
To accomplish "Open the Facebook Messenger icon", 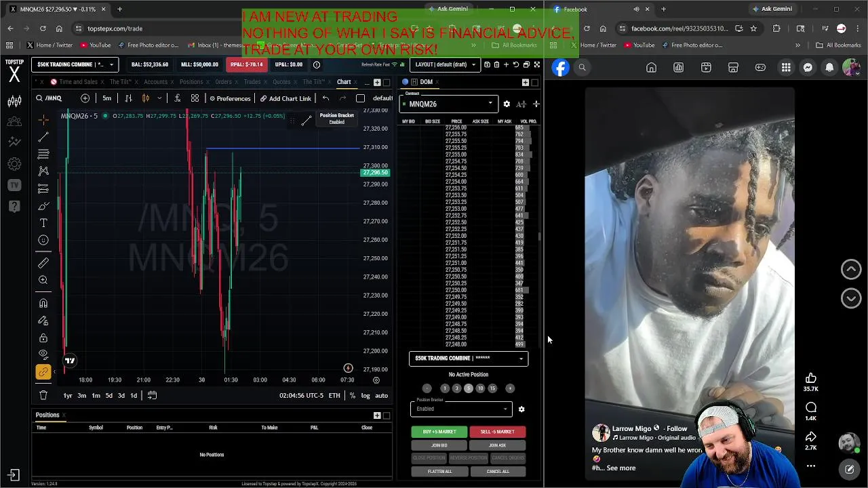I will [808, 67].
